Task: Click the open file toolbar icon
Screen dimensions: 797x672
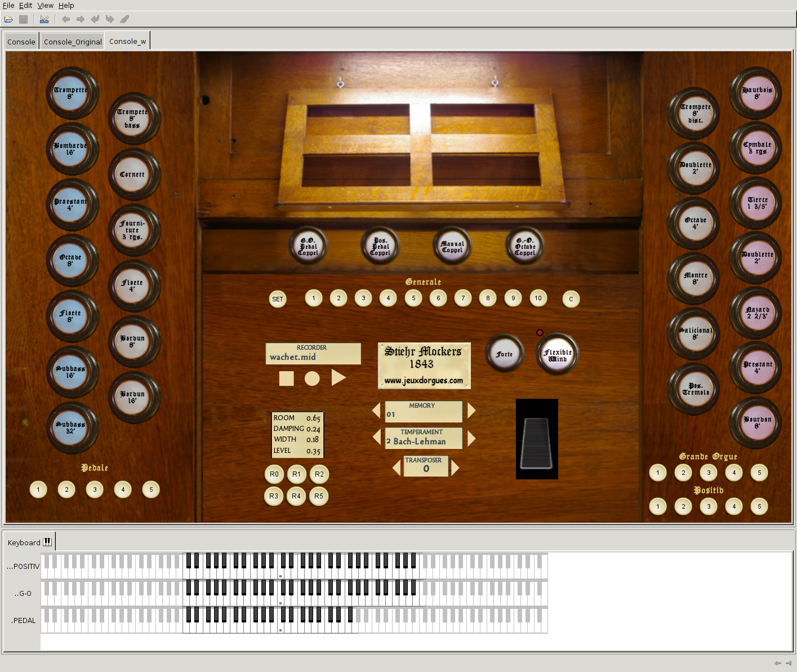Action: pyautogui.click(x=8, y=19)
